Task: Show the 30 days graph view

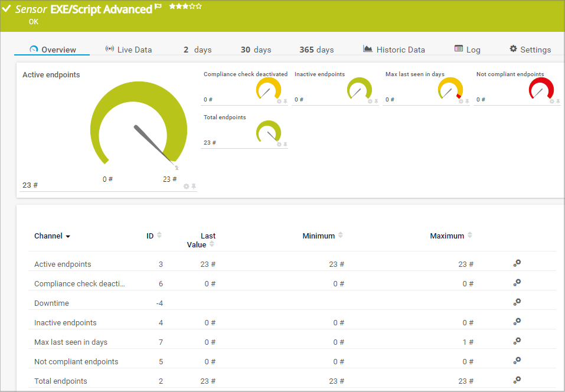Action: click(256, 50)
